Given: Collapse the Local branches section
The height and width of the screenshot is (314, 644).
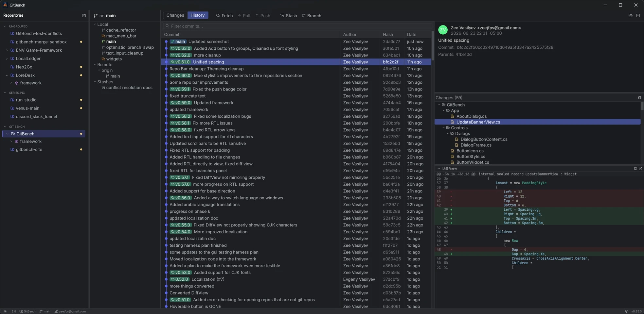Looking at the screenshot, I should [95, 24].
